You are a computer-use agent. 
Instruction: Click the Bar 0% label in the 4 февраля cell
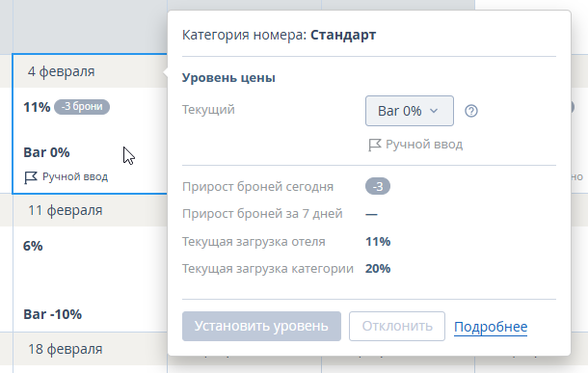coord(46,152)
